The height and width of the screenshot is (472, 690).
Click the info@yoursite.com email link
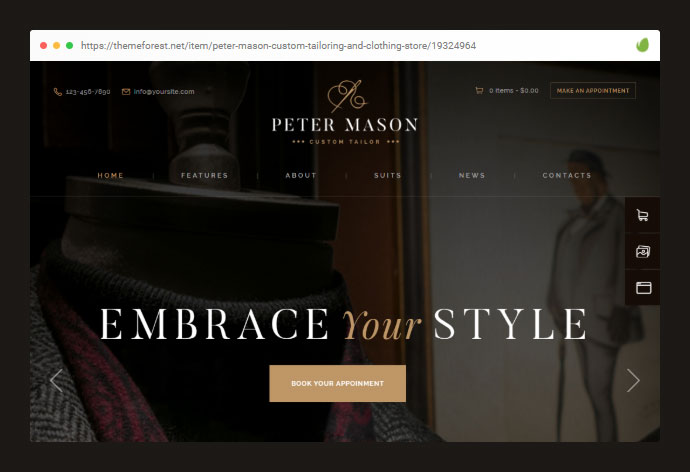(164, 91)
